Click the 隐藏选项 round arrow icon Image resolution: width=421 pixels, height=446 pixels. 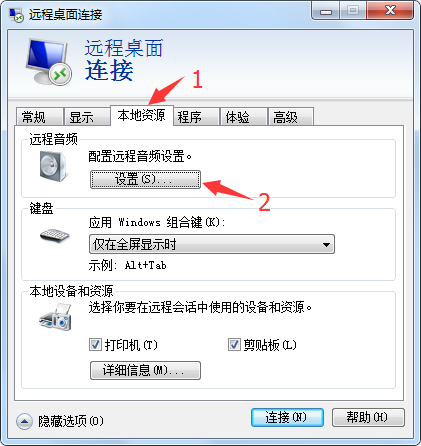(24, 421)
